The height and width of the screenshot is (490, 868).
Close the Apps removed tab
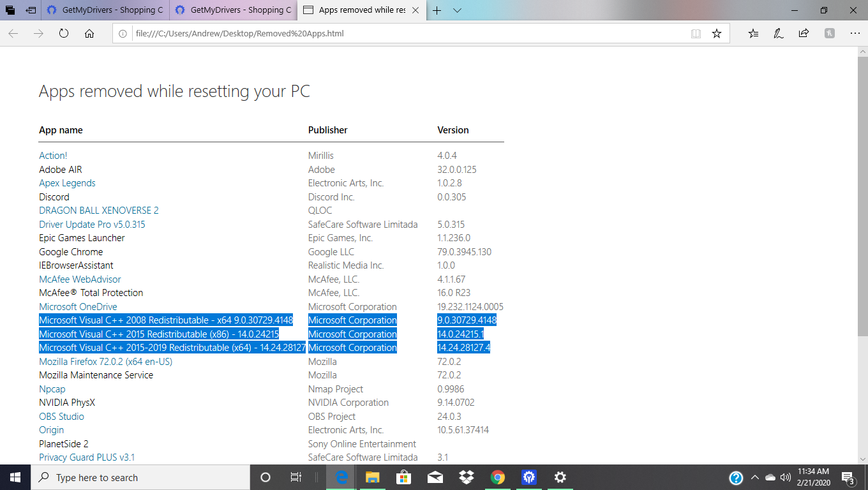point(415,10)
